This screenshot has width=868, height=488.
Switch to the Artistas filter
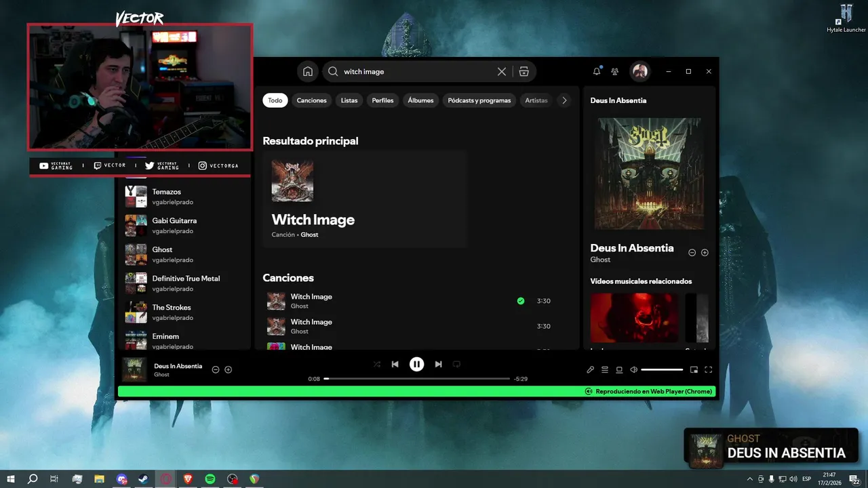click(x=536, y=100)
